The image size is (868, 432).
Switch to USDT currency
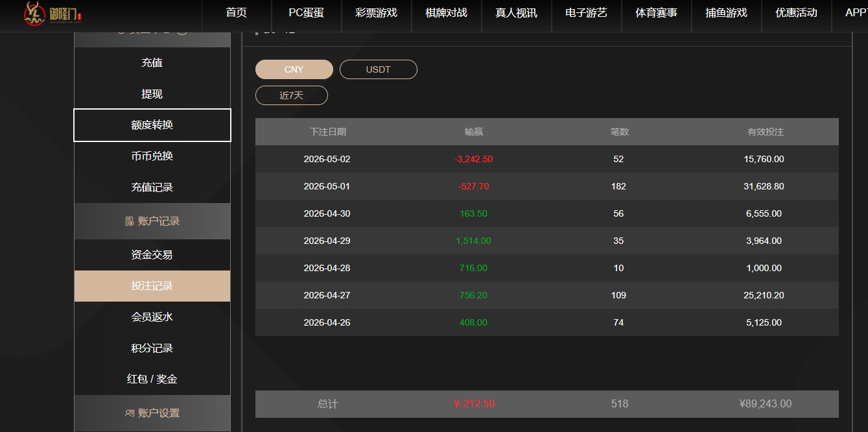[x=379, y=69]
